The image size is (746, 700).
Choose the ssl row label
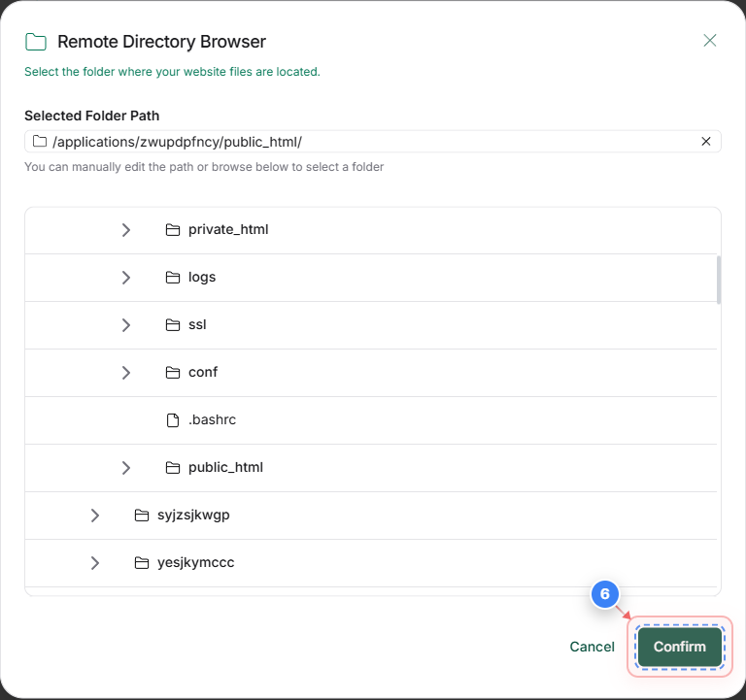pos(197,325)
